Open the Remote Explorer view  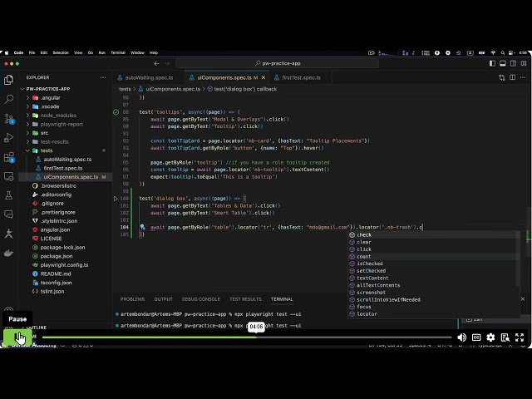tap(9, 176)
